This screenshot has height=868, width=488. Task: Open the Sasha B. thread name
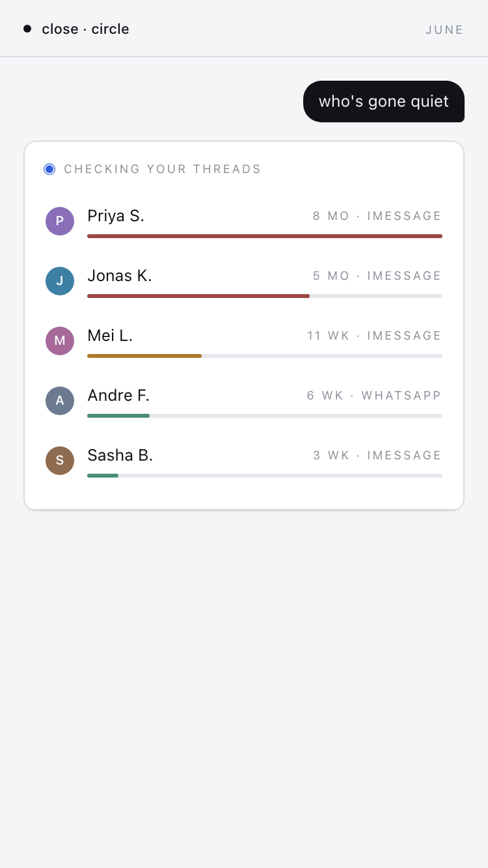tap(120, 455)
